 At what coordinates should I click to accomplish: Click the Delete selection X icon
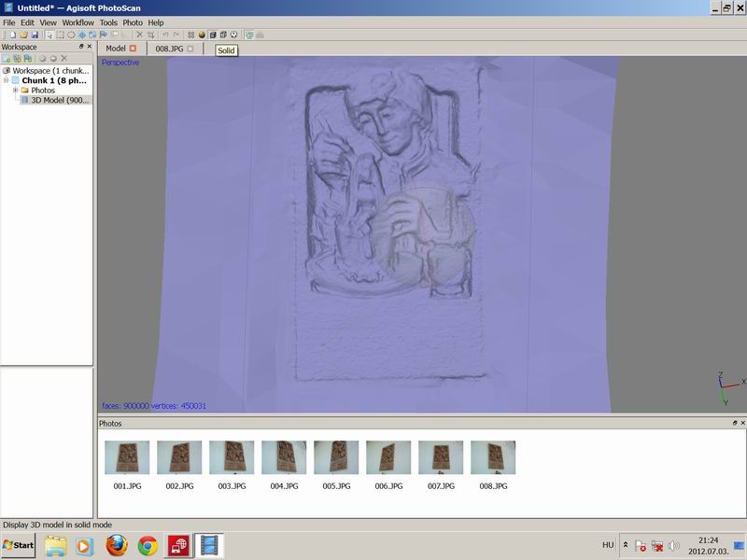click(x=139, y=35)
